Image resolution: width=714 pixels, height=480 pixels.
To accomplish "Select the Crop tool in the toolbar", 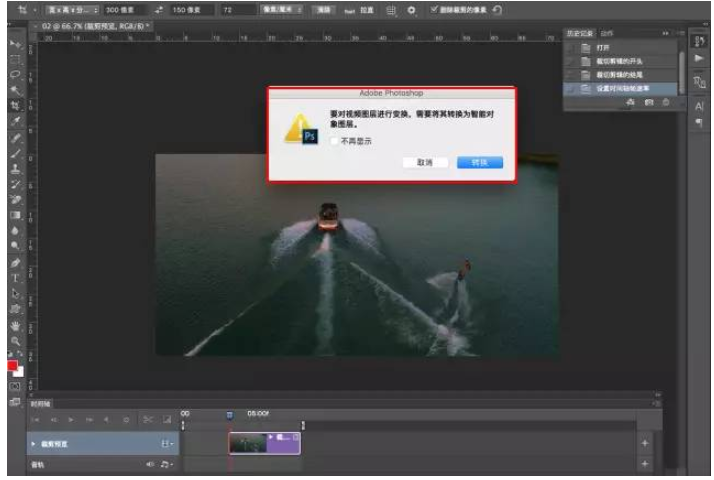I will pos(15,104).
